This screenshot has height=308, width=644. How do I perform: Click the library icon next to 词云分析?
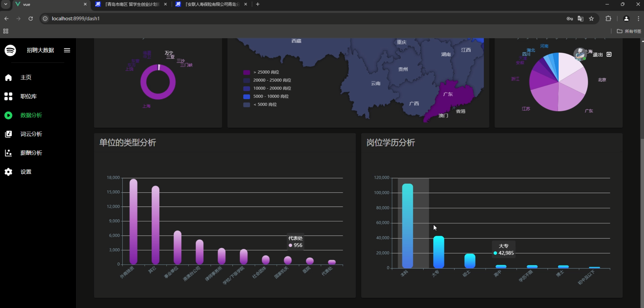[x=8, y=134]
